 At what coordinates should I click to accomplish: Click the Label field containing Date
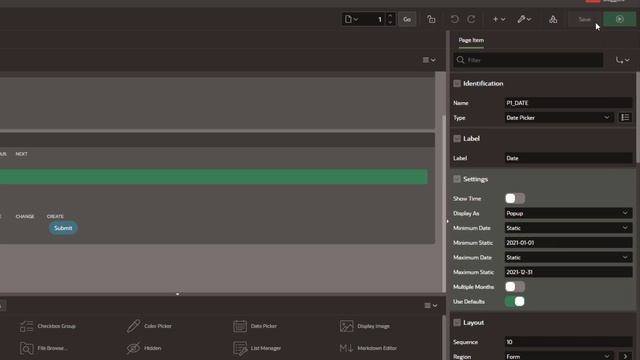point(568,158)
